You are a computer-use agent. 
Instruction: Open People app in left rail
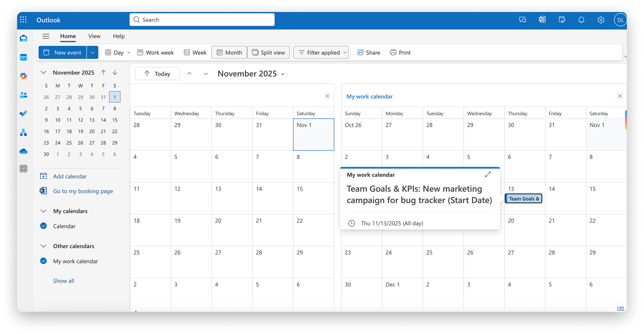(x=23, y=95)
